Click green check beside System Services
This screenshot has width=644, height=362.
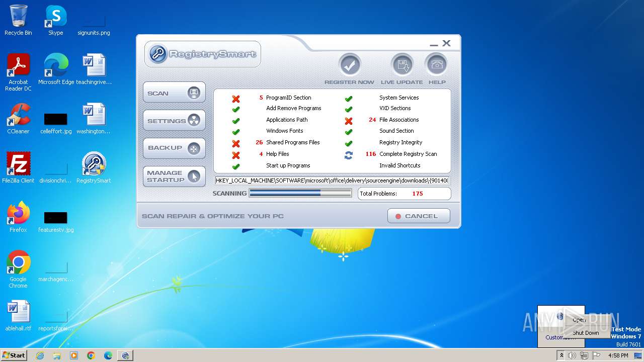(x=348, y=99)
